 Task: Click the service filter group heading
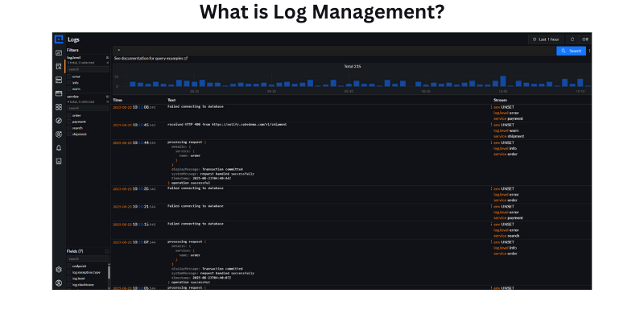pyautogui.click(x=72, y=97)
